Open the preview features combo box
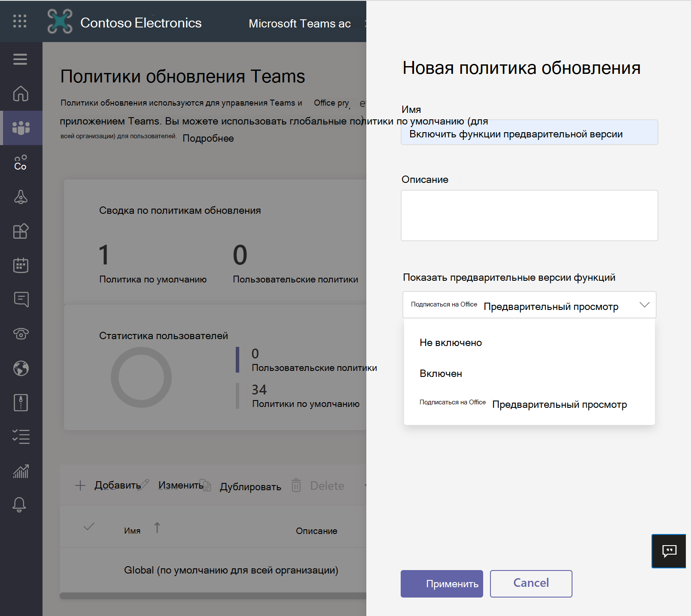Image resolution: width=691 pixels, height=616 pixels. (x=529, y=305)
